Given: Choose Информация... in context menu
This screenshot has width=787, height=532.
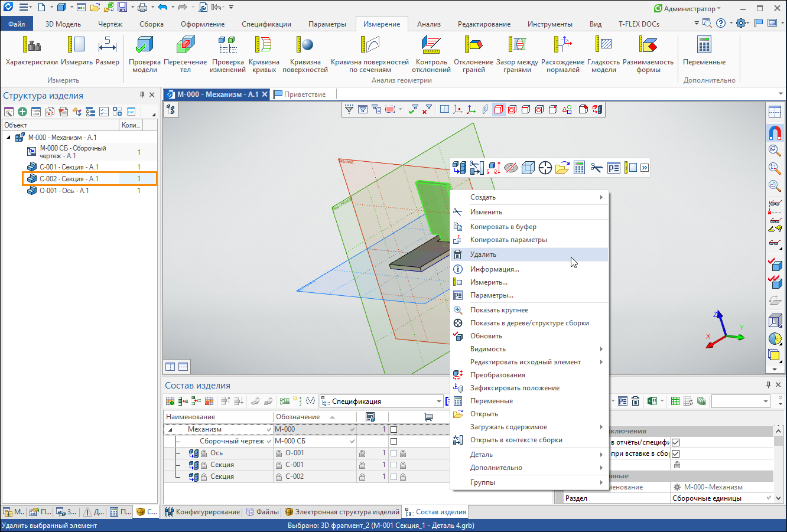Looking at the screenshot, I should pos(529,269).
